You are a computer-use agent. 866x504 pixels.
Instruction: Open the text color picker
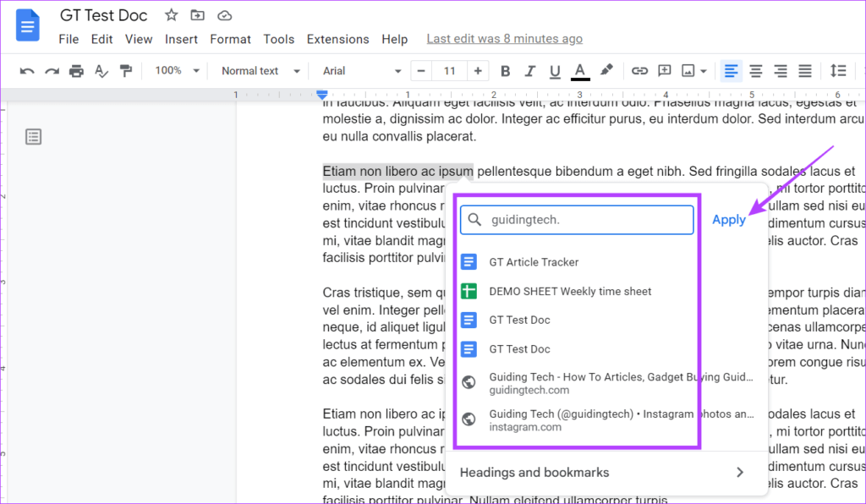[579, 71]
